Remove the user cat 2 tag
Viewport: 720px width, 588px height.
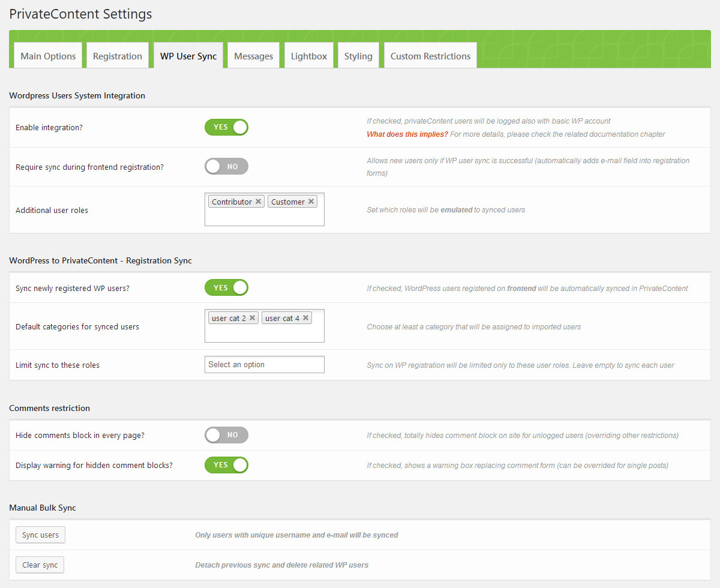tap(252, 318)
